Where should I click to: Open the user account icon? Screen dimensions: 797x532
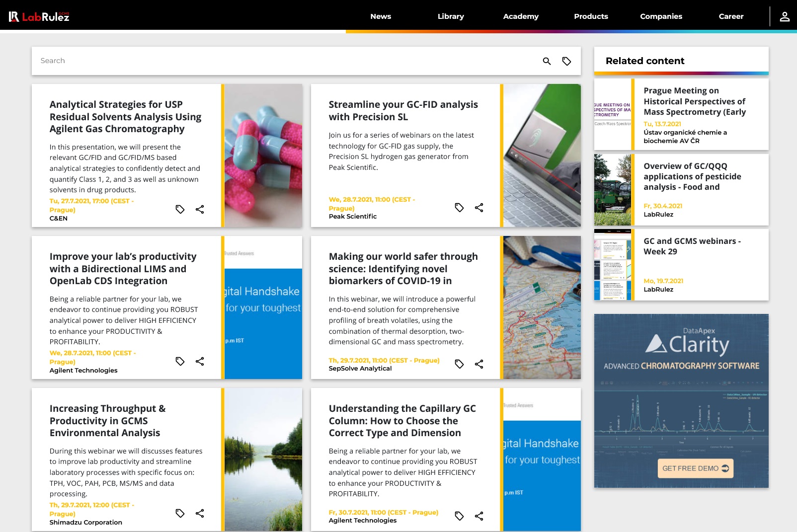tap(785, 16)
